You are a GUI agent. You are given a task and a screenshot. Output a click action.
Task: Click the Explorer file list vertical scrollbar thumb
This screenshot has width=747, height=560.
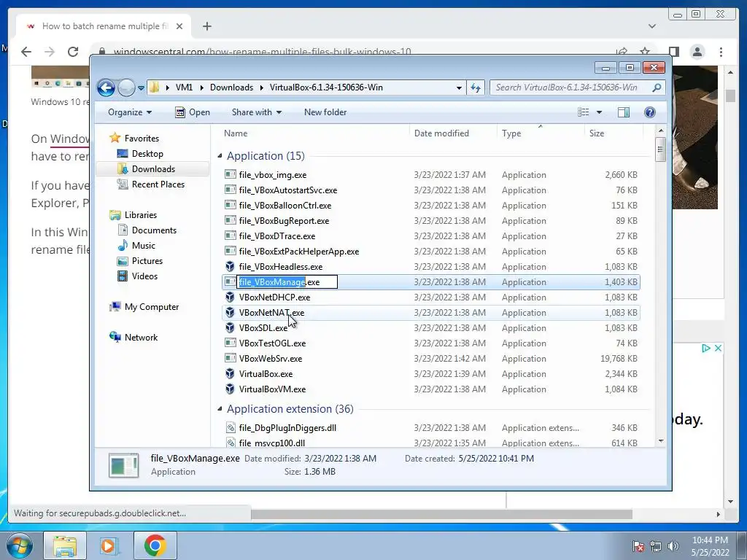(x=659, y=150)
